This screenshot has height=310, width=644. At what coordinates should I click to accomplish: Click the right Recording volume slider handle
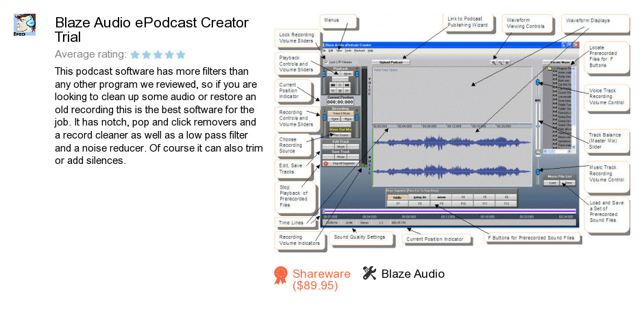[x=356, y=117]
